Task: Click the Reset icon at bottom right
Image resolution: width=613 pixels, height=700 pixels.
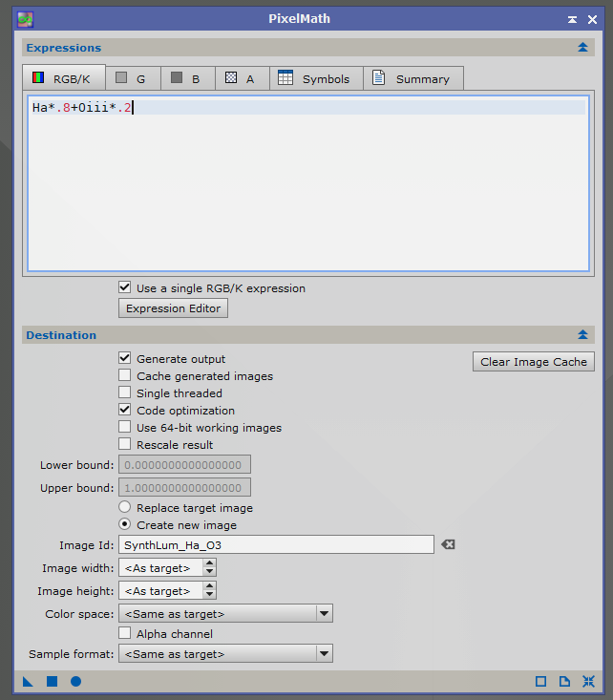Action: 588,681
